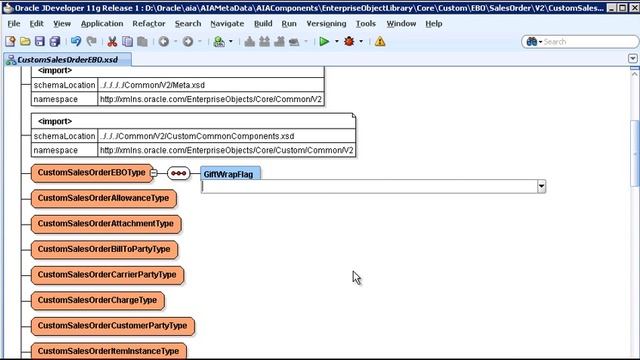Open the Tools menu
Viewport: 640px width, 360px height.
click(366, 24)
